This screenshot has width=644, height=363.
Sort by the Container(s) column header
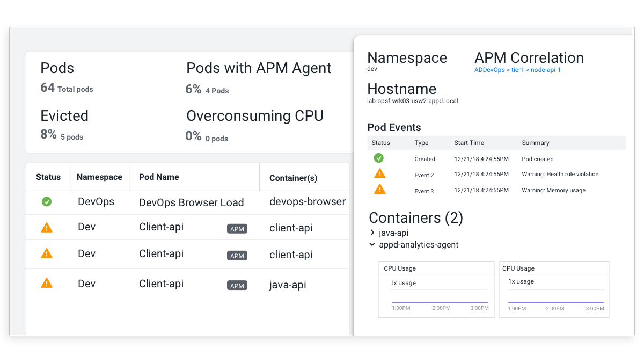tap(293, 178)
